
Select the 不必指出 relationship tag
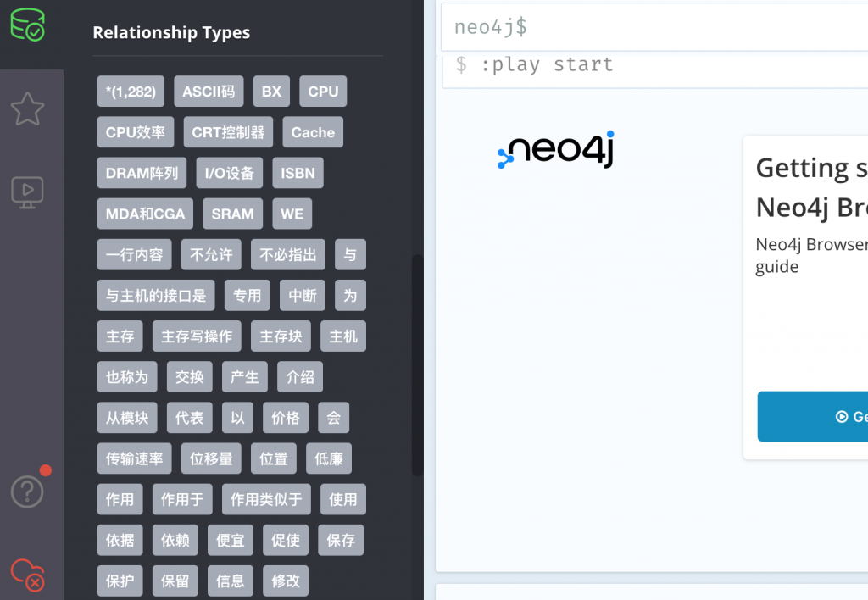[288, 254]
